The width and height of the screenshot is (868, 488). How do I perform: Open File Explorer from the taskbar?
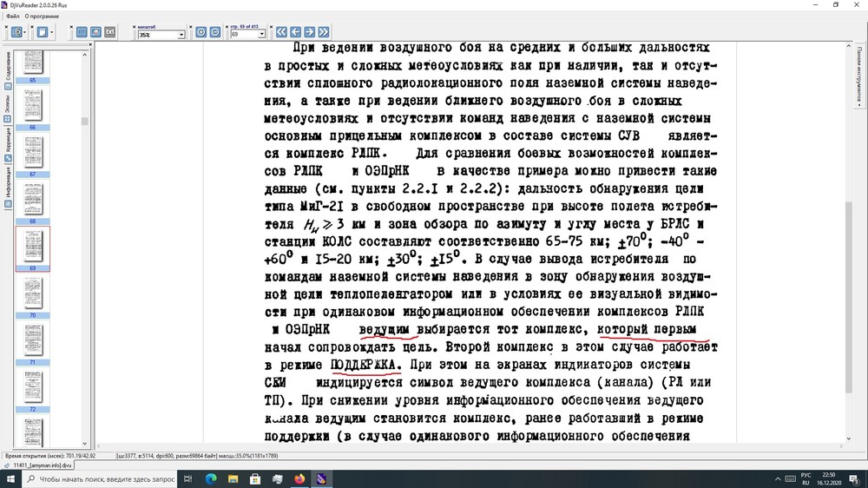[233, 479]
